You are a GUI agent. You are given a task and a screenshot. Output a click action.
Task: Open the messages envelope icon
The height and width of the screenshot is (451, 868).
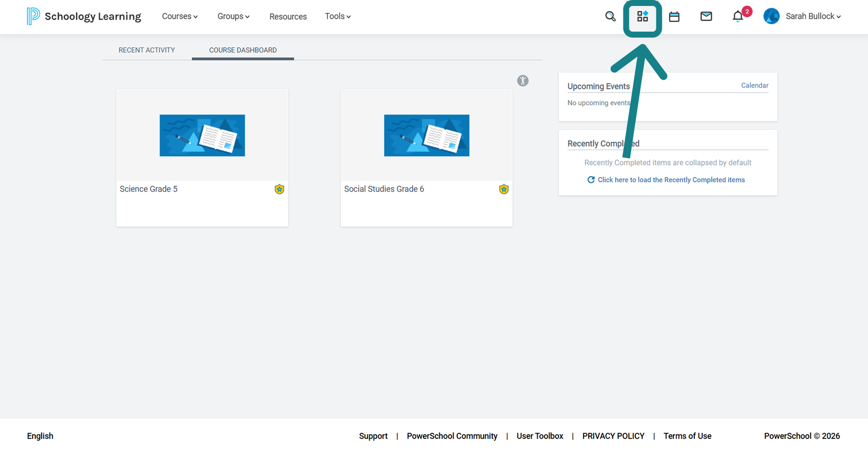pyautogui.click(x=706, y=16)
